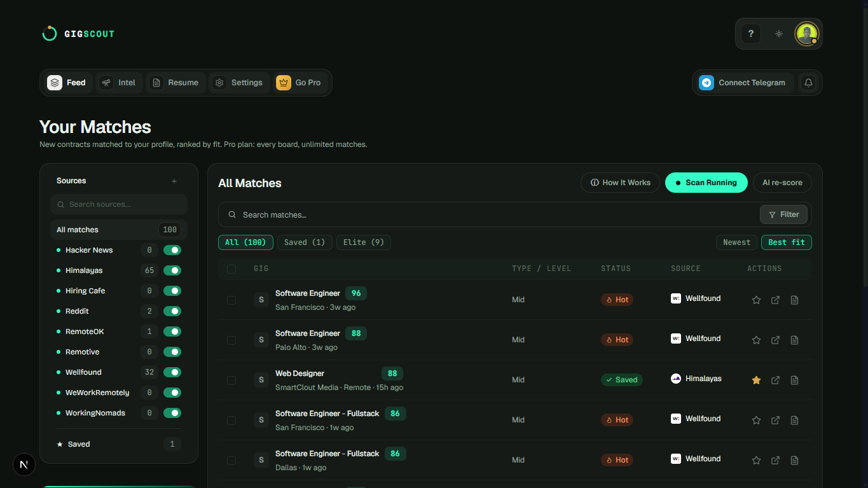Viewport: 868px width, 488px height.
Task: Click the Connect Telegram button
Action: tap(743, 83)
